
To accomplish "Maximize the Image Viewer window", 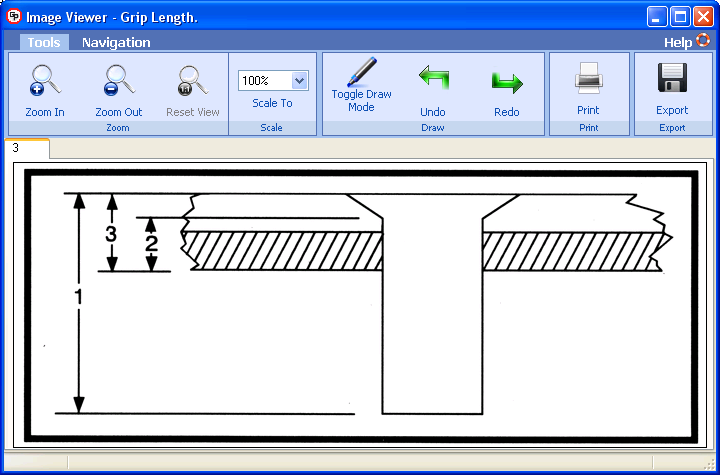I will pyautogui.click(x=680, y=16).
